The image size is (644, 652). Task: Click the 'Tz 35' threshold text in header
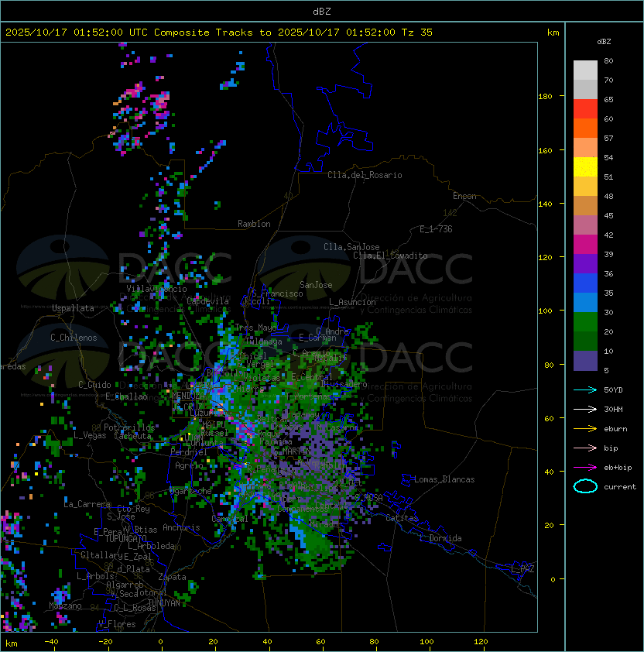[x=417, y=33]
